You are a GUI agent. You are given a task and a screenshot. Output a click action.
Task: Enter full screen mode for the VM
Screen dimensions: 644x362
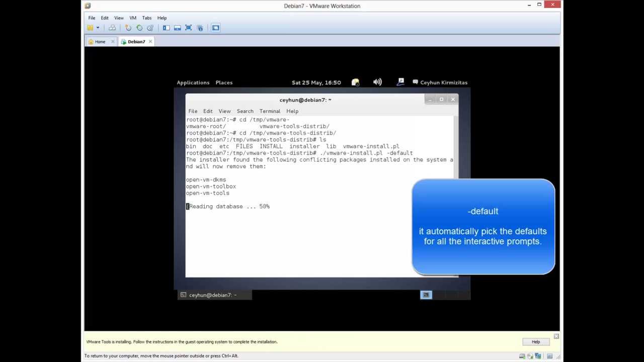188,28
